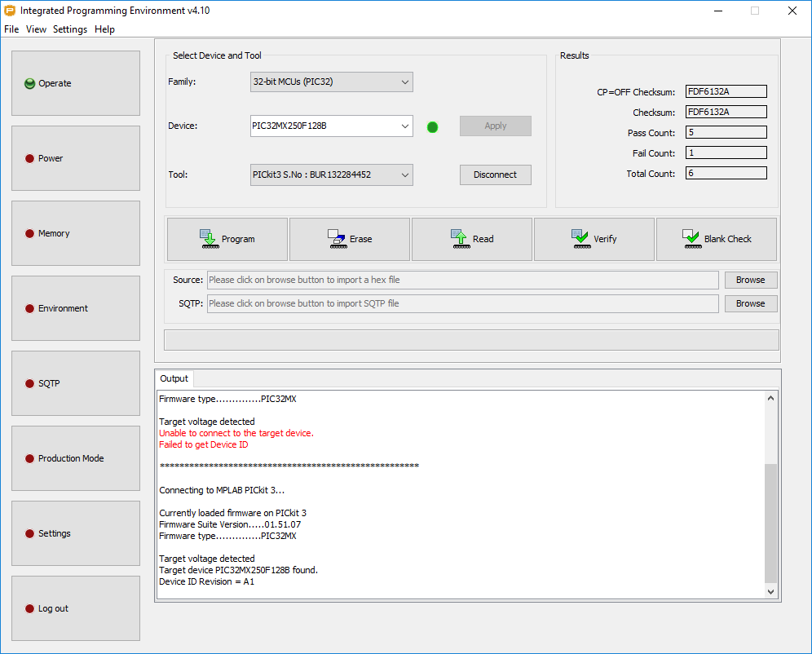Click the Source hex file field
Screen dimensions: 812x654
tap(463, 281)
